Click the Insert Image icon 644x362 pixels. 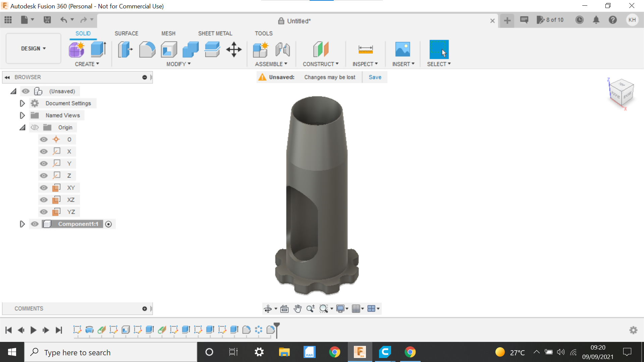[x=402, y=50]
